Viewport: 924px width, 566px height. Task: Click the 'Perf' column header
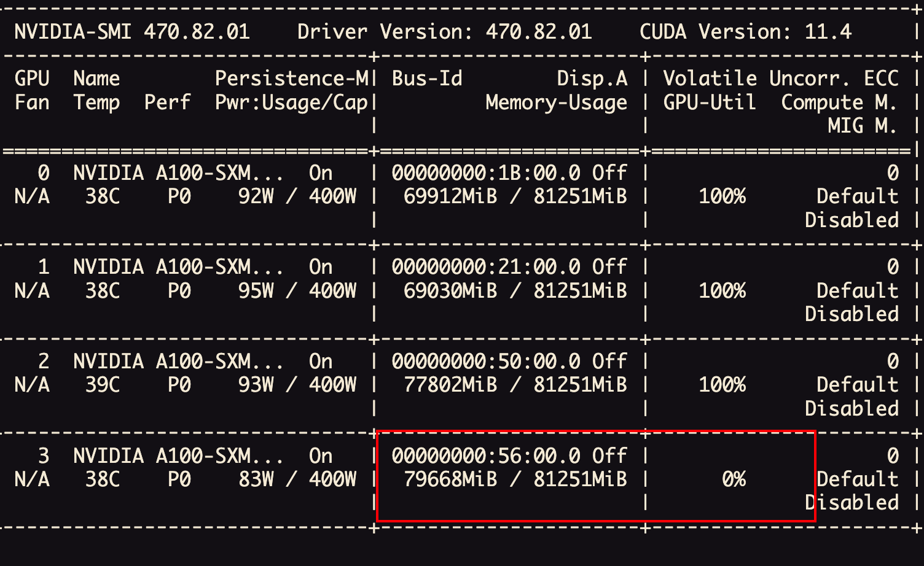(x=168, y=103)
